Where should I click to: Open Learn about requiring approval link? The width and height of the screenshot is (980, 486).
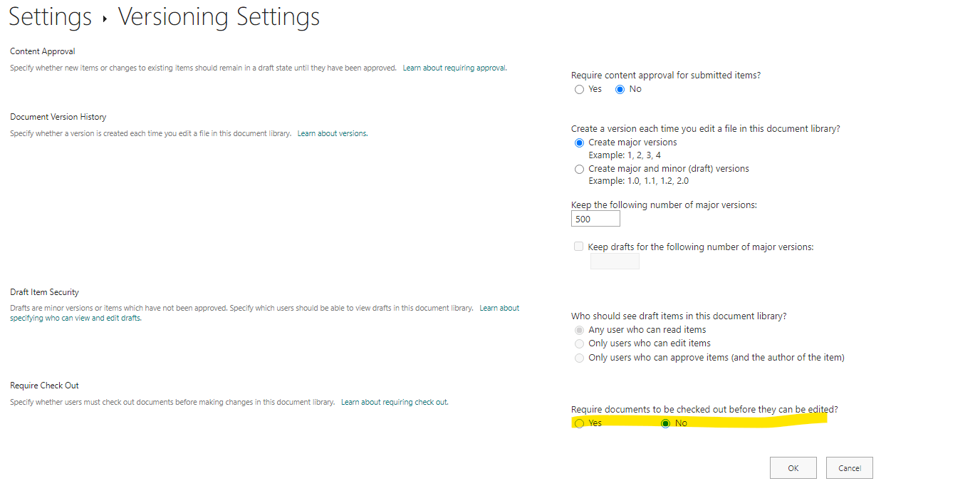pyautogui.click(x=454, y=68)
